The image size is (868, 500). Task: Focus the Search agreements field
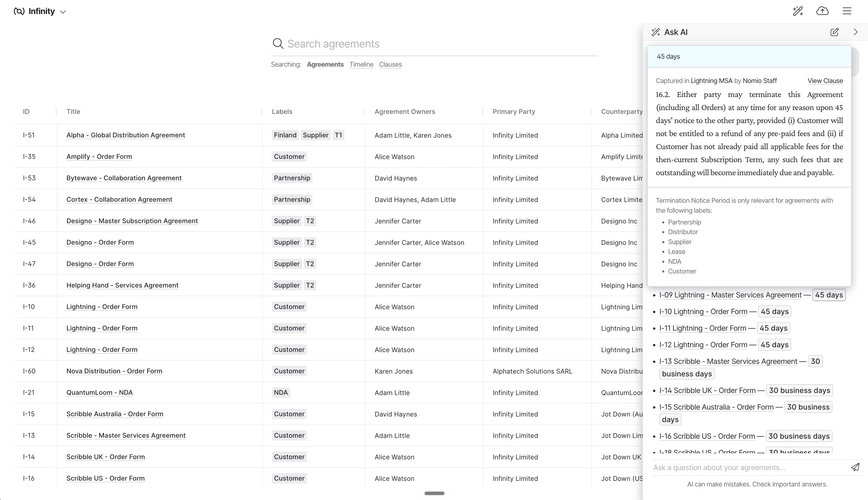click(434, 44)
